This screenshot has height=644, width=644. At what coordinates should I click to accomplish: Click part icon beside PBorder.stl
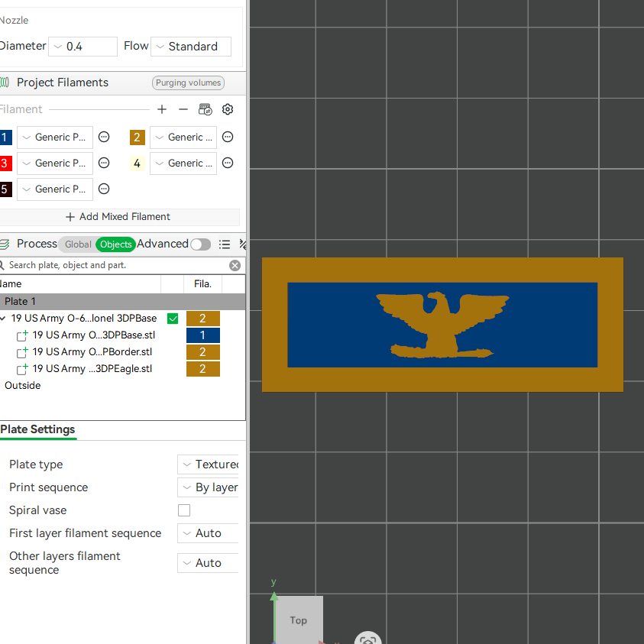click(22, 352)
